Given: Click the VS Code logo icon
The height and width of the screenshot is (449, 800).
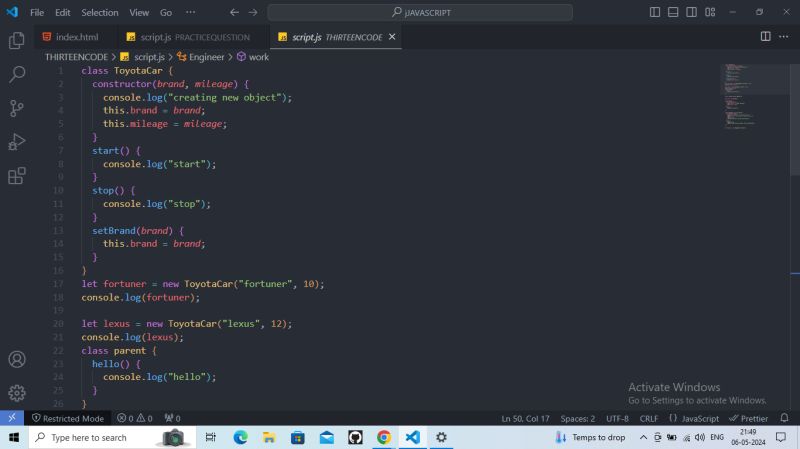Looking at the screenshot, I should click(12, 12).
